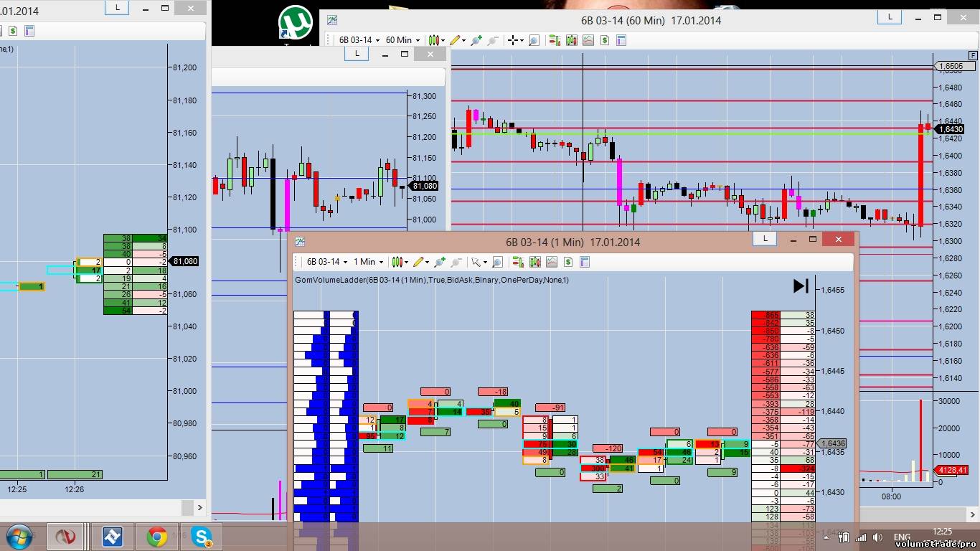Click skip-to-latest-bar arrow in 1 Min chart
This screenshot has height=551, width=980.
point(801,286)
